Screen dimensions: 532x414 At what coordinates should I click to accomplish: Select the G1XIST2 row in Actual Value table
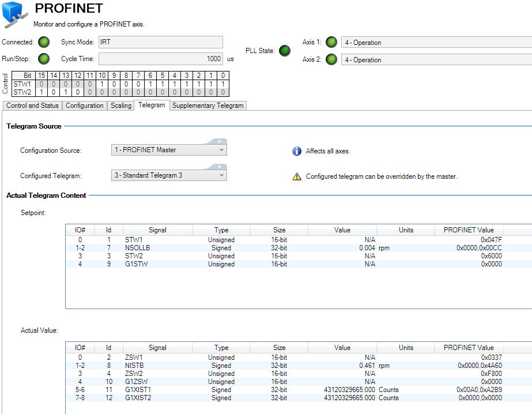299,398
